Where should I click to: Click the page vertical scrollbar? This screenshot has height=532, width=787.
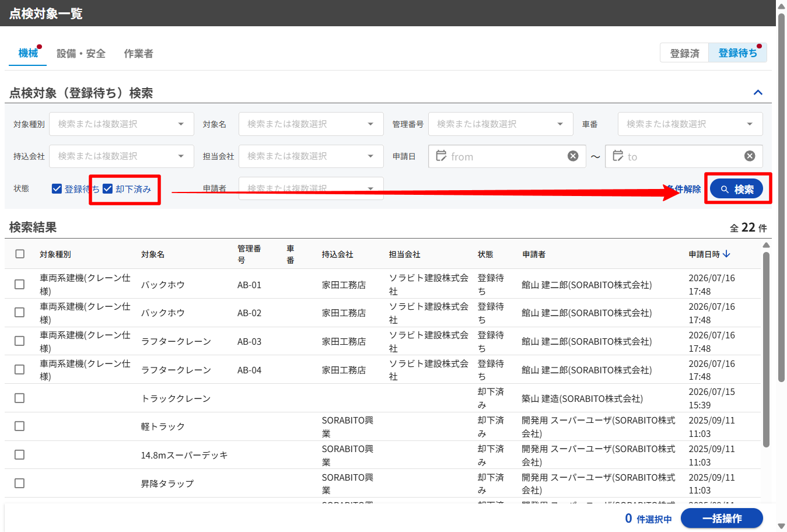click(781, 197)
